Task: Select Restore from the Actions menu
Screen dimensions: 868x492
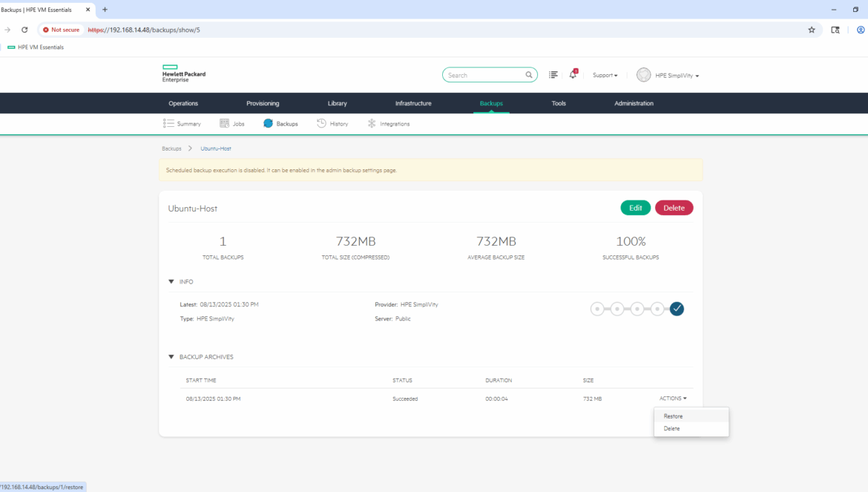Action: click(x=674, y=416)
